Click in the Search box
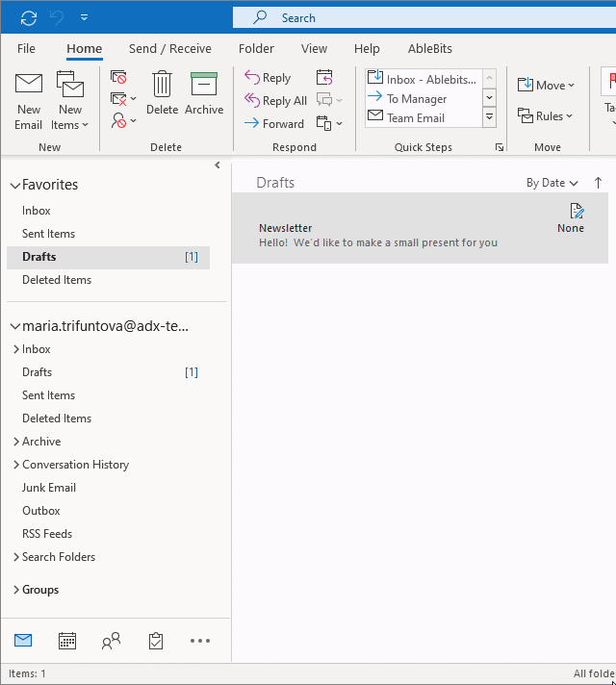616x685 pixels. click(x=424, y=18)
